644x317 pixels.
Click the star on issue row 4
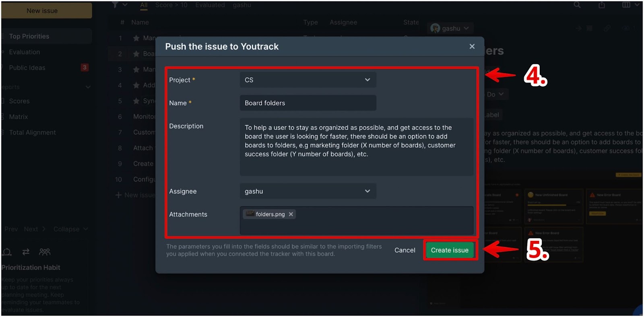coord(136,85)
